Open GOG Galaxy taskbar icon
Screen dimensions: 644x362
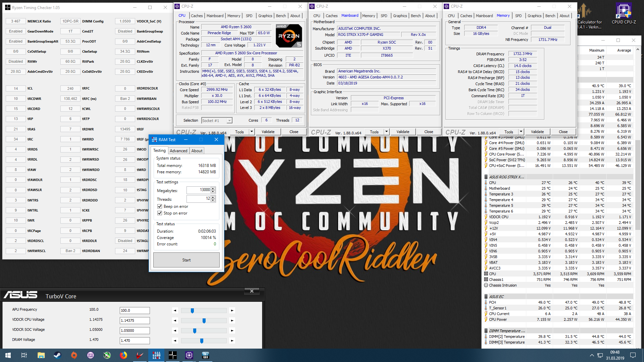[x=91, y=355]
